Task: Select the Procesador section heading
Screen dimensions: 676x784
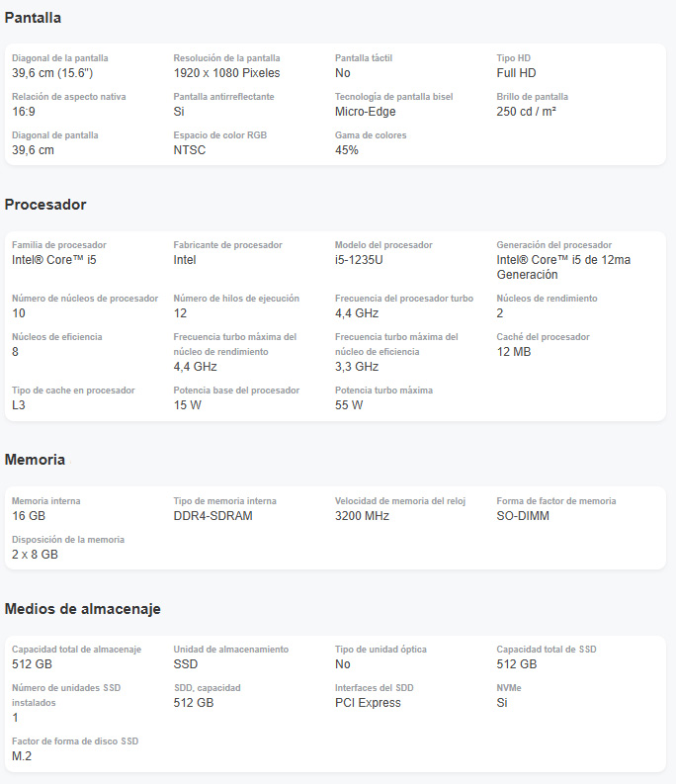Action: click(45, 205)
